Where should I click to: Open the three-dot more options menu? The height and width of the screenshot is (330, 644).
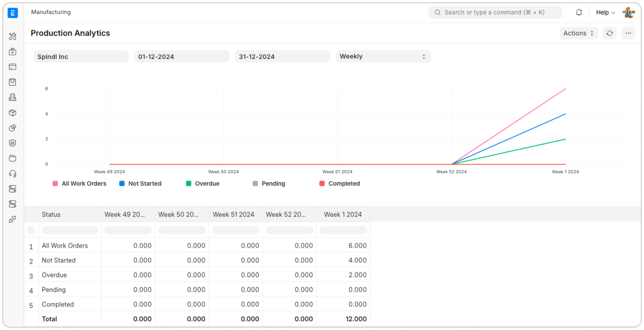point(628,33)
